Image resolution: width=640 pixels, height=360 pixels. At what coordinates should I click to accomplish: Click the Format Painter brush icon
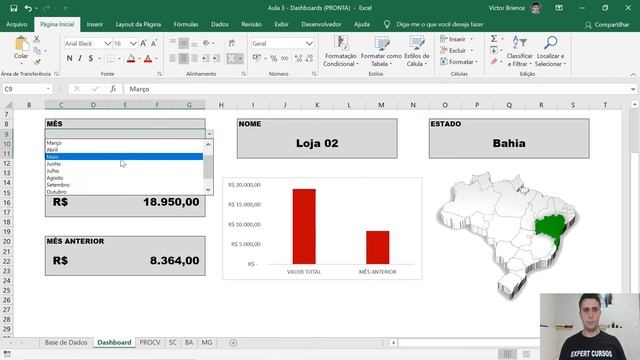coord(37,62)
